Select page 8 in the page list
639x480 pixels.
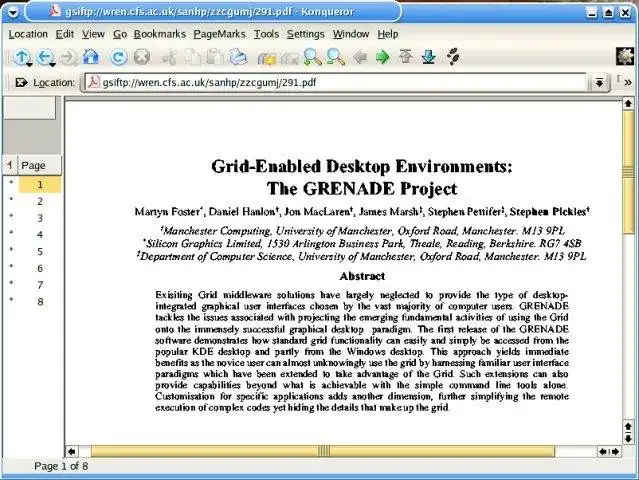click(40, 302)
